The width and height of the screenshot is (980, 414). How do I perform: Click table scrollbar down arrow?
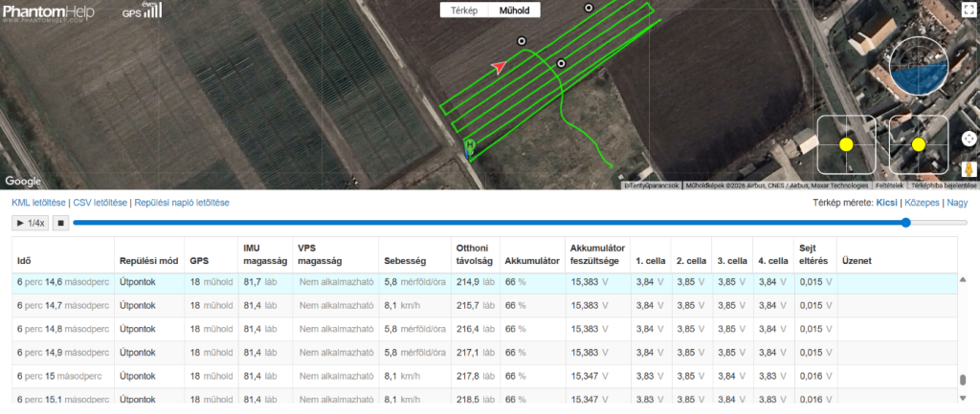point(963,398)
